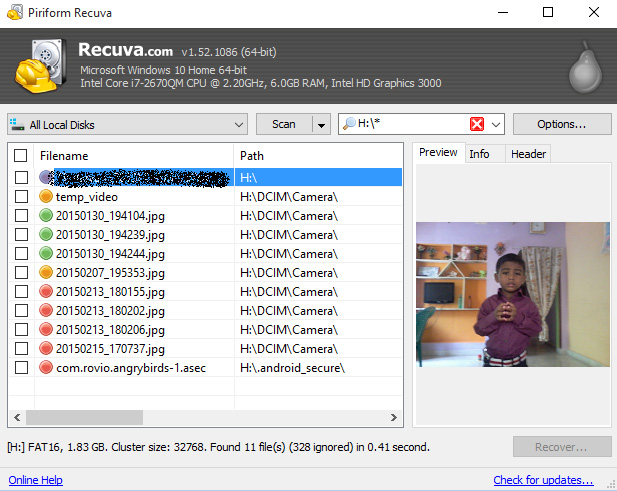Expand the filter path history dropdown
The width and height of the screenshot is (617, 491).
pyautogui.click(x=496, y=125)
